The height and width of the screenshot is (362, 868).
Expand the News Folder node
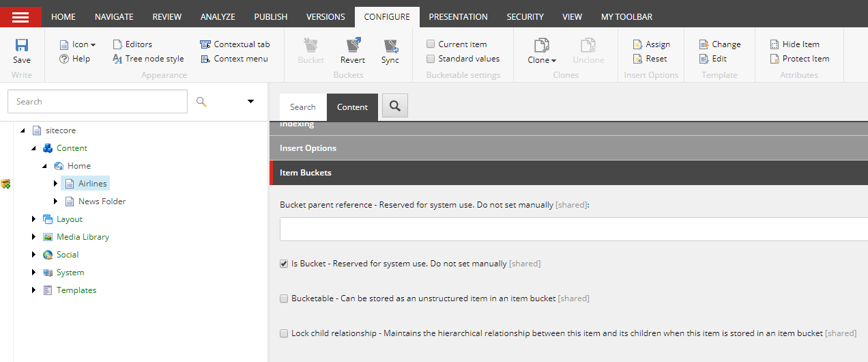pos(56,201)
